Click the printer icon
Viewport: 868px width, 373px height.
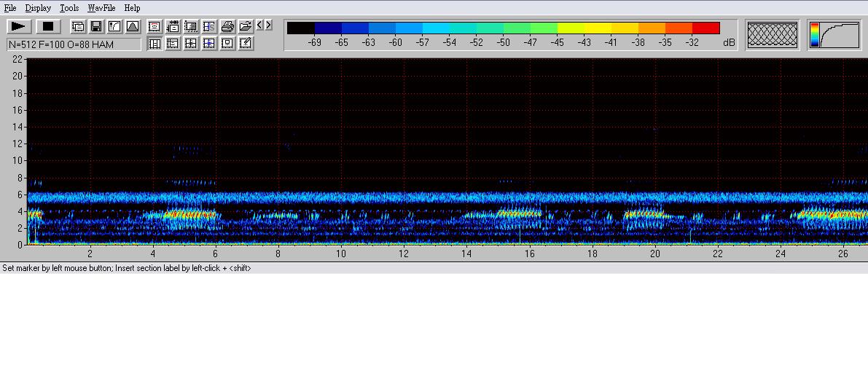pyautogui.click(x=227, y=27)
